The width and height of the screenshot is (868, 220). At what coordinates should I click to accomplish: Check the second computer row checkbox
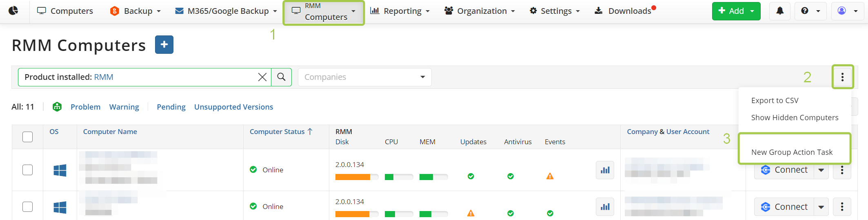click(x=27, y=207)
